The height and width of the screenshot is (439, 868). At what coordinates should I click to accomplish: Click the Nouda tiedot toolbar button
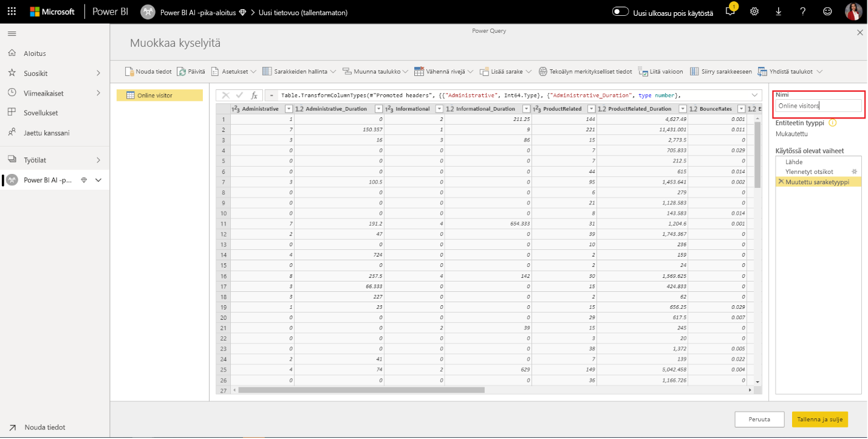(148, 72)
